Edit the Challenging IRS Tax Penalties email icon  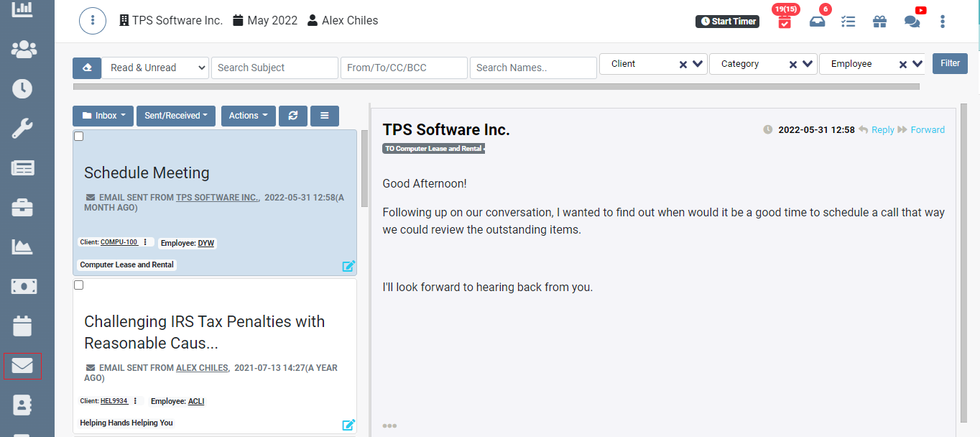click(348, 425)
